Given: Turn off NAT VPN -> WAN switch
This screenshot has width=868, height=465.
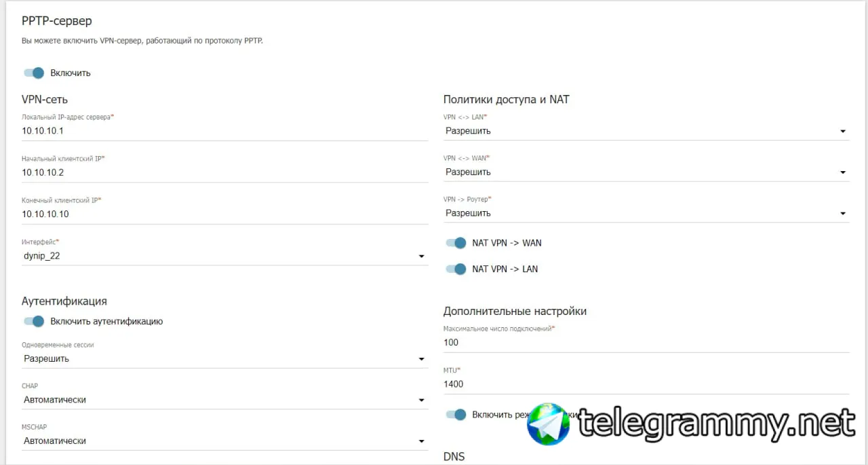Looking at the screenshot, I should point(456,242).
